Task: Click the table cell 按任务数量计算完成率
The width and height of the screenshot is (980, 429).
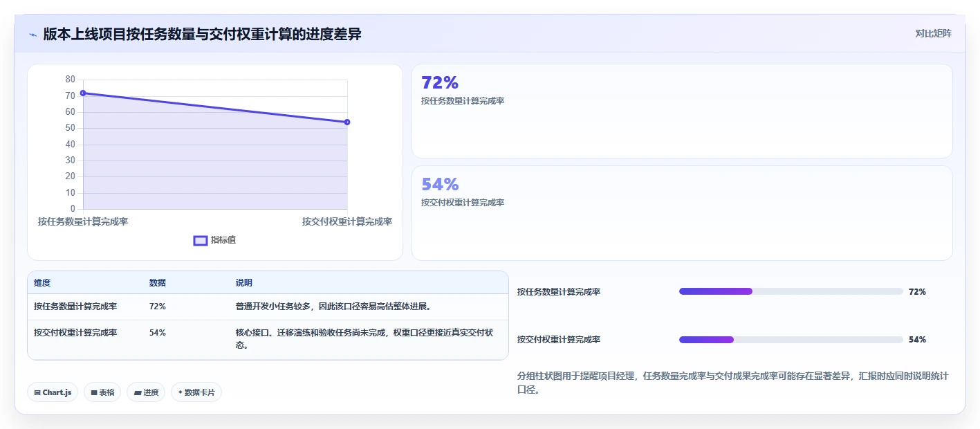Action: [x=75, y=307]
